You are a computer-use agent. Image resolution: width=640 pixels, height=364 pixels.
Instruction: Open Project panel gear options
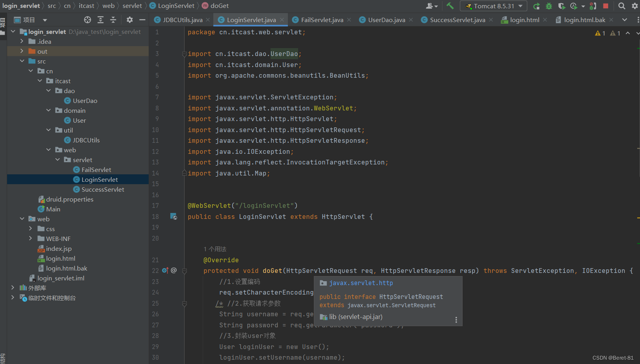(130, 20)
